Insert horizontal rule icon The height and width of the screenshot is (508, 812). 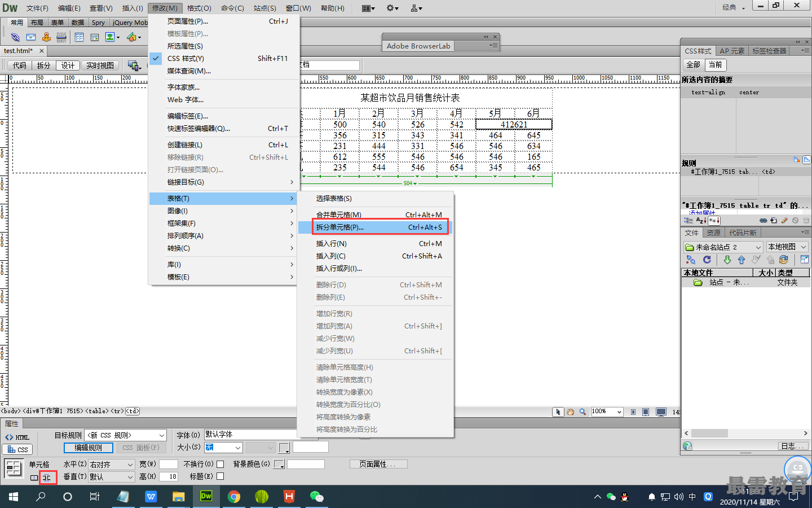pos(61,37)
